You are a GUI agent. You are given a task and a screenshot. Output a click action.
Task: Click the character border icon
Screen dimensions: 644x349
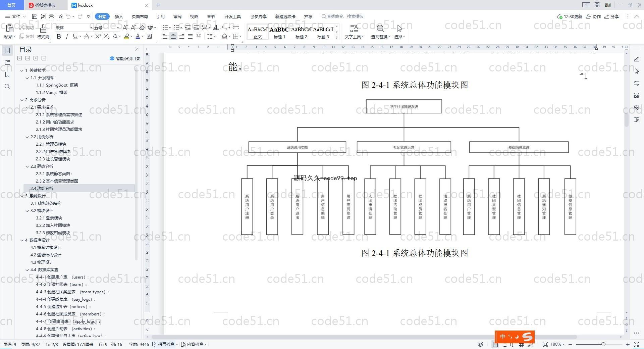149,36
